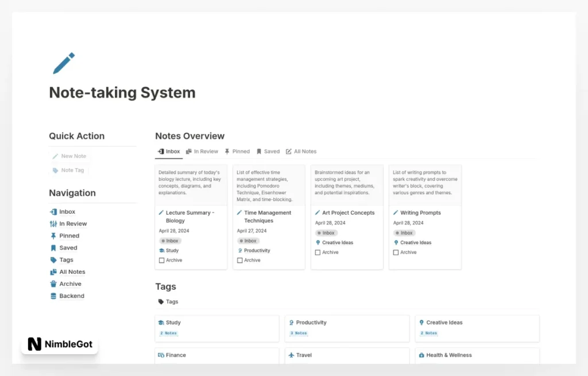Click the Pinned pin icon in Navigation
Image resolution: width=588 pixels, height=376 pixels.
click(x=55, y=235)
